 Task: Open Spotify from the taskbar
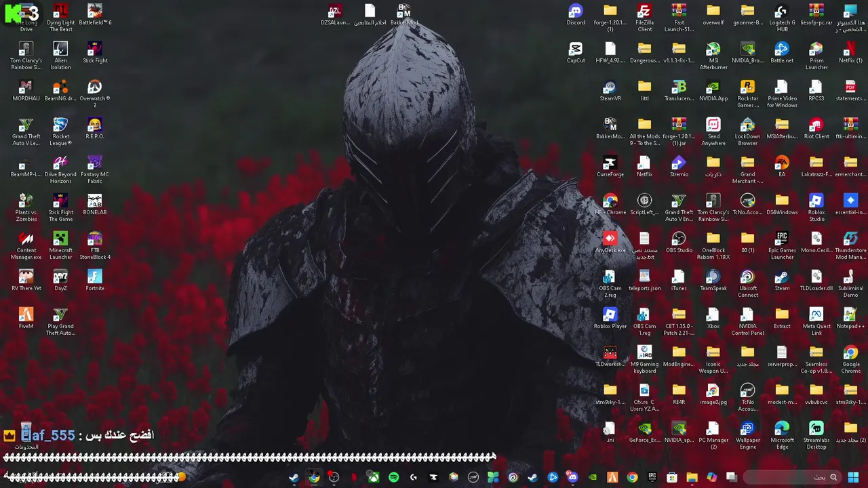pos(393,478)
